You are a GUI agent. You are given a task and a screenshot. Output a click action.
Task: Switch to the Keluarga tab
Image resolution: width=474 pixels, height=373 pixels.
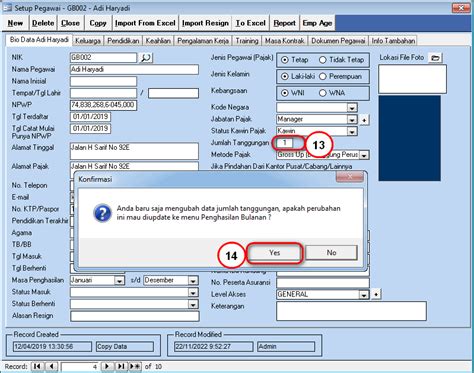click(88, 41)
